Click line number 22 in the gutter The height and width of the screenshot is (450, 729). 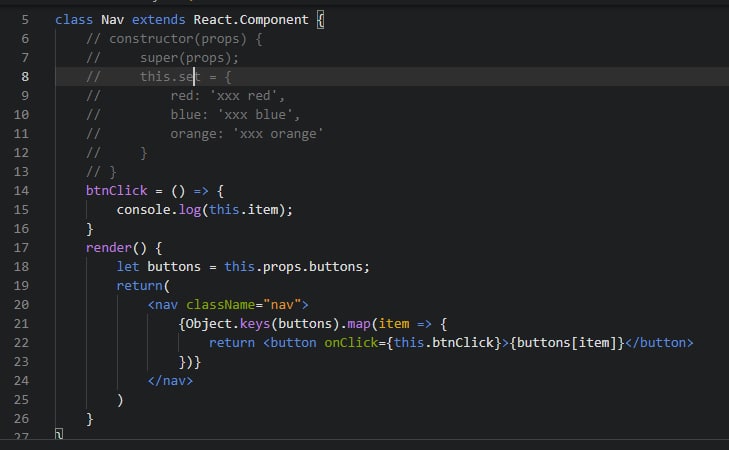[x=21, y=343]
